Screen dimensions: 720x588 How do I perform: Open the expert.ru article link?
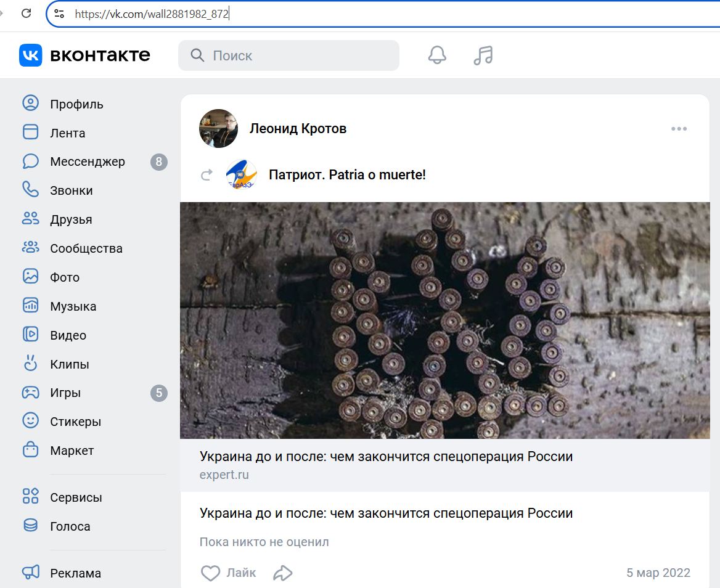(x=224, y=475)
